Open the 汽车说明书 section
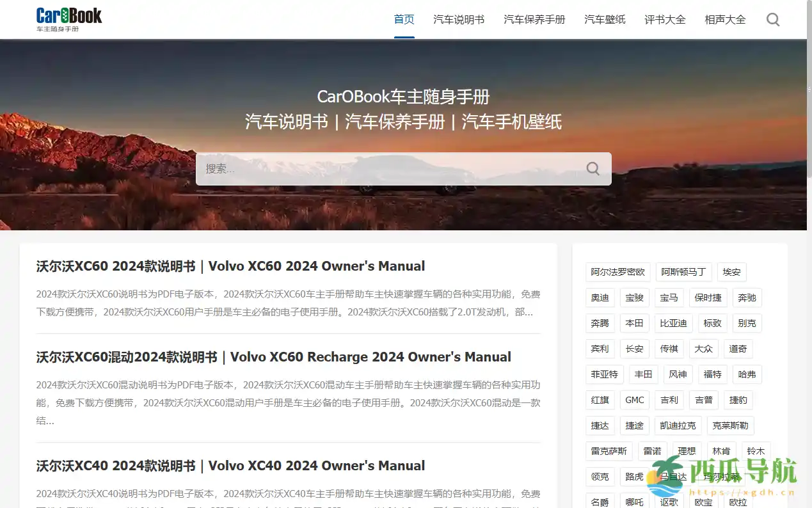Viewport: 812px width, 508px height. coord(459,19)
